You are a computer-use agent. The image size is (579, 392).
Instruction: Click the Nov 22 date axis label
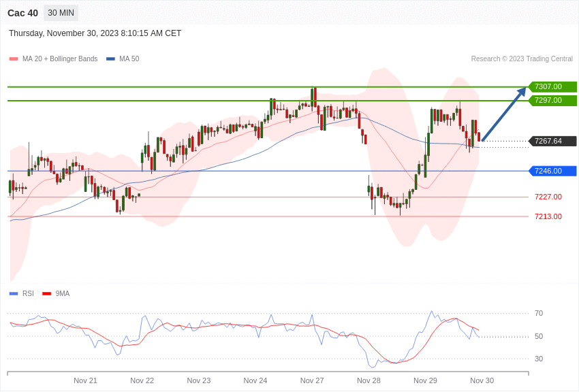tap(142, 380)
